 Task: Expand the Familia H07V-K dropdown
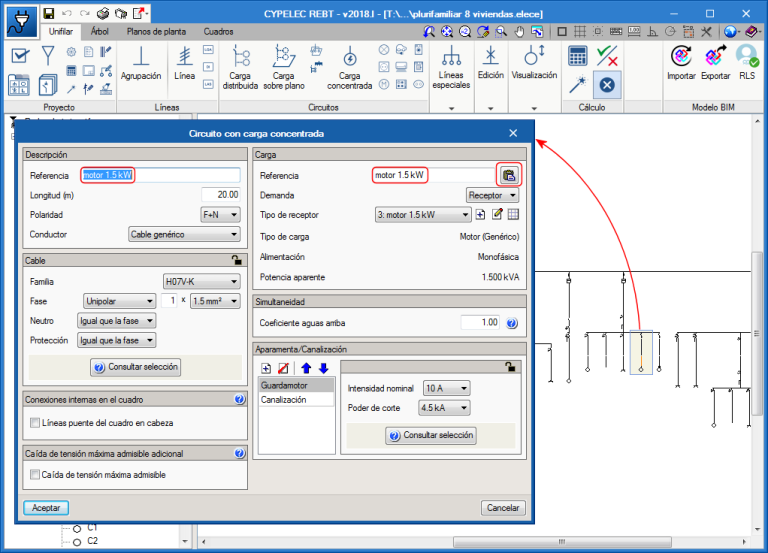click(x=201, y=282)
